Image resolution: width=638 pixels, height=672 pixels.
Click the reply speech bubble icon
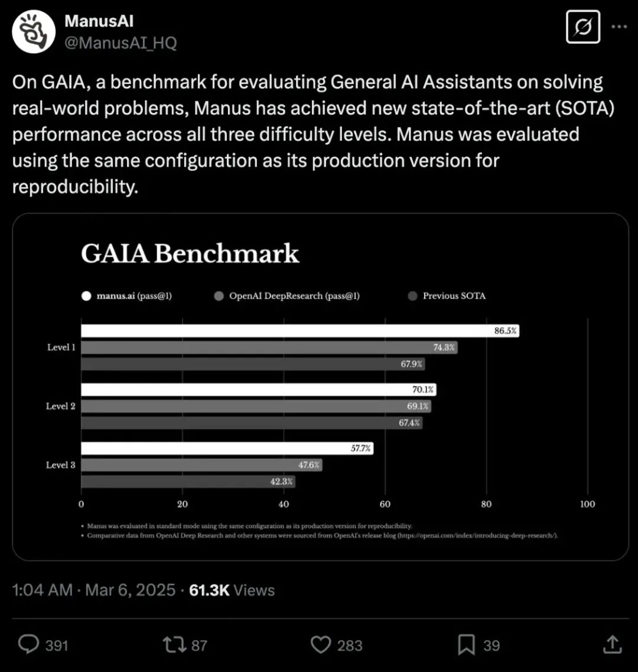29,645
